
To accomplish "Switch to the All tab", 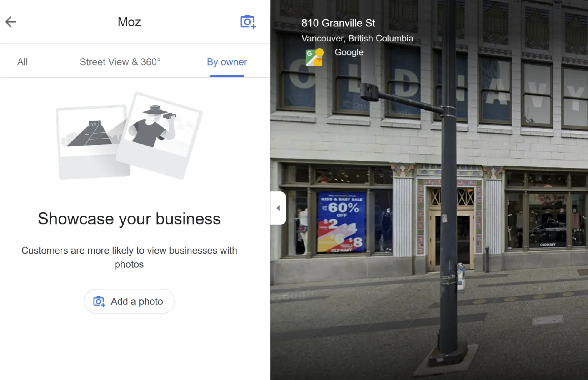I will tap(22, 62).
